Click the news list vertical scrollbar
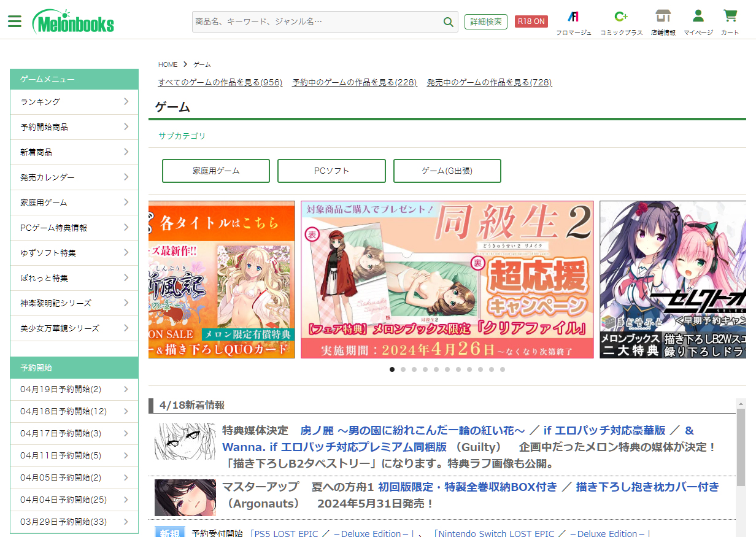This screenshot has height=537, width=756. pos(741,448)
